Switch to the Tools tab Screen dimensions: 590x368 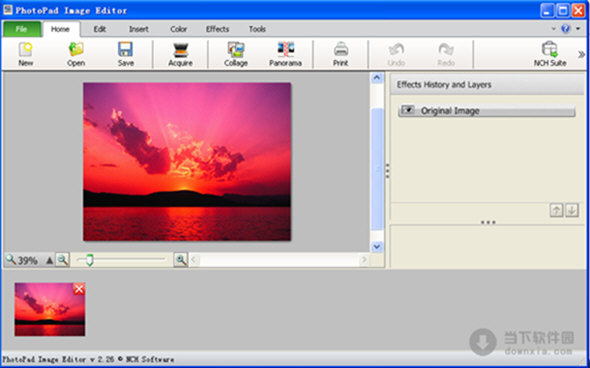[x=257, y=29]
